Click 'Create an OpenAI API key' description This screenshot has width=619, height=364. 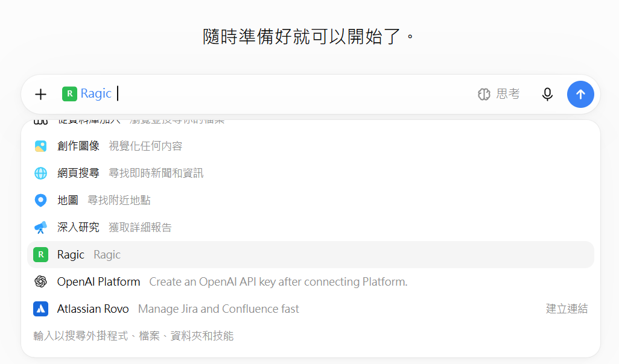(x=278, y=281)
